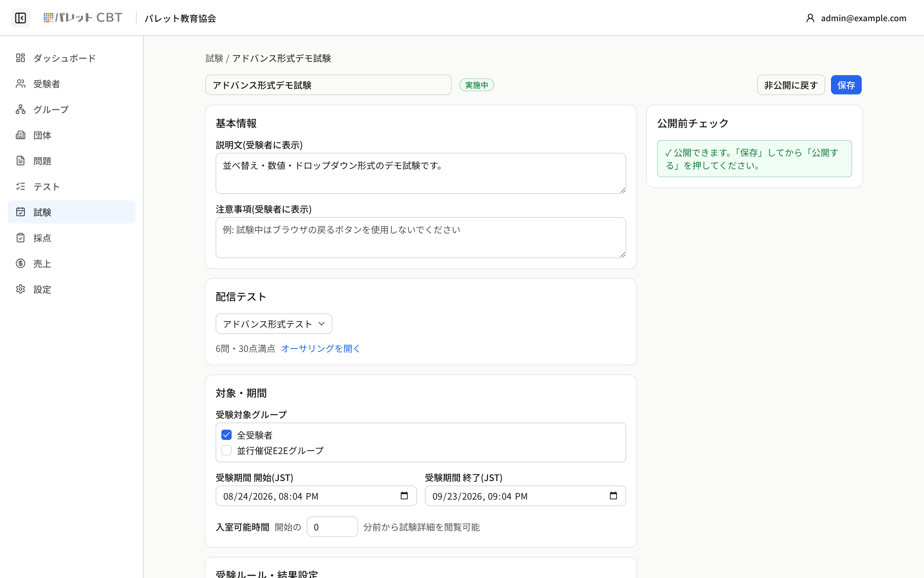Click the 公開前チェック heading

pyautogui.click(x=693, y=123)
